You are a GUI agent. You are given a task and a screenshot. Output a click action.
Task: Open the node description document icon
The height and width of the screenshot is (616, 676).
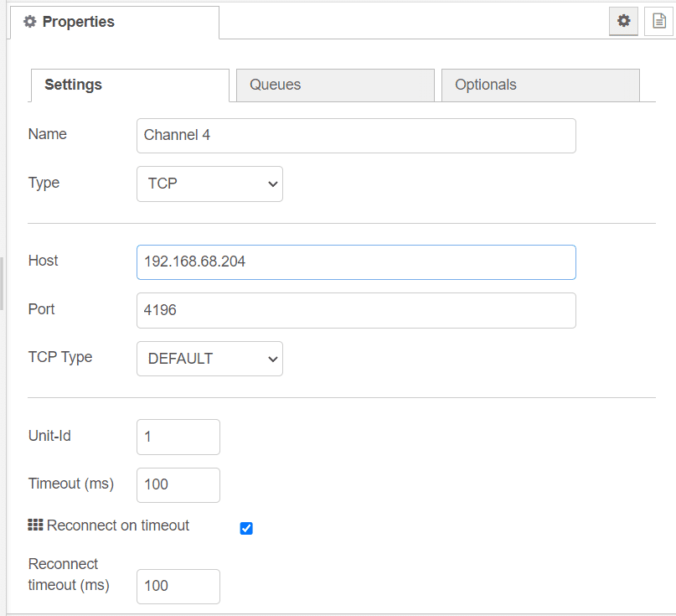(658, 21)
